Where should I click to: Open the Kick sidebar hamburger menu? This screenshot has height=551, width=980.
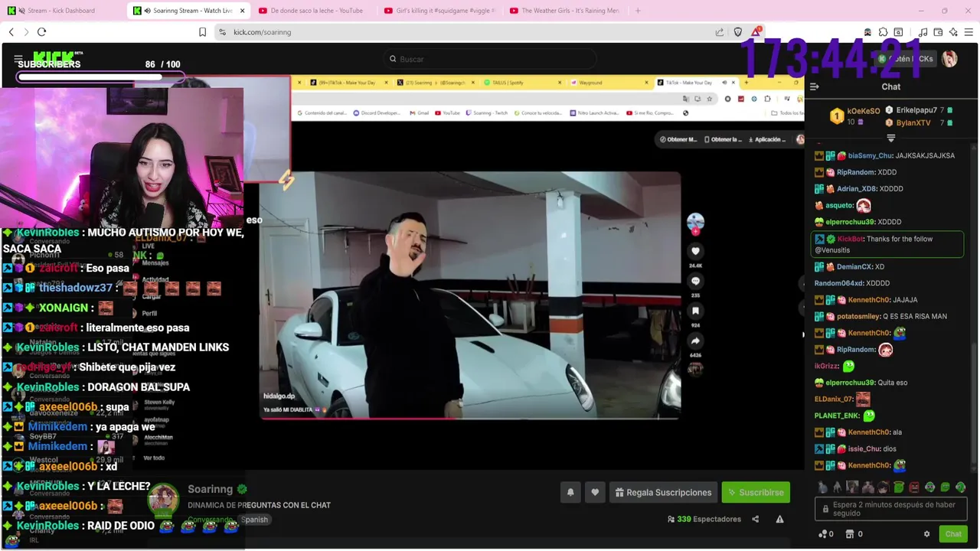[x=18, y=58]
